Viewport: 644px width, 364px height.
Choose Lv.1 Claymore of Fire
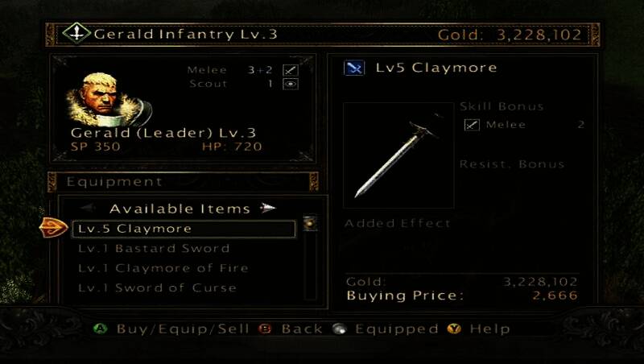pos(163,268)
